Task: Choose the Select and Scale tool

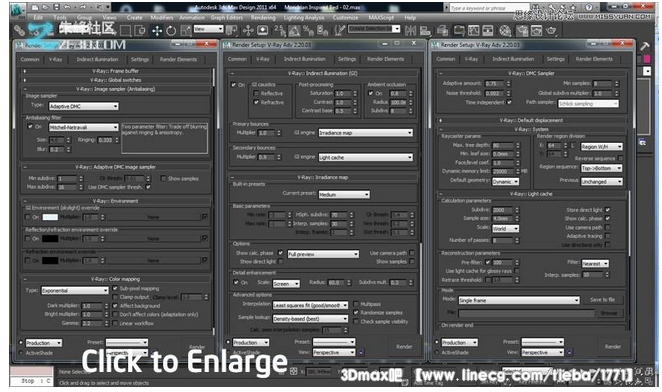Action: point(186,31)
